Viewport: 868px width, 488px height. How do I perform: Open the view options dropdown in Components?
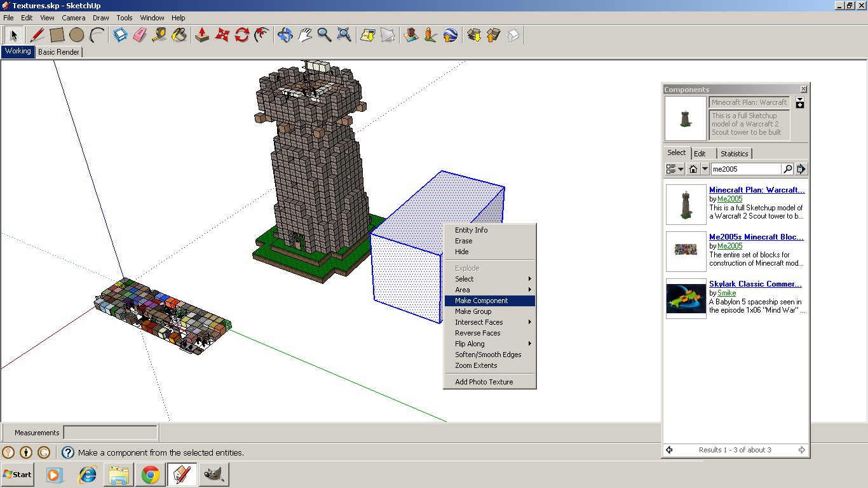click(x=674, y=169)
